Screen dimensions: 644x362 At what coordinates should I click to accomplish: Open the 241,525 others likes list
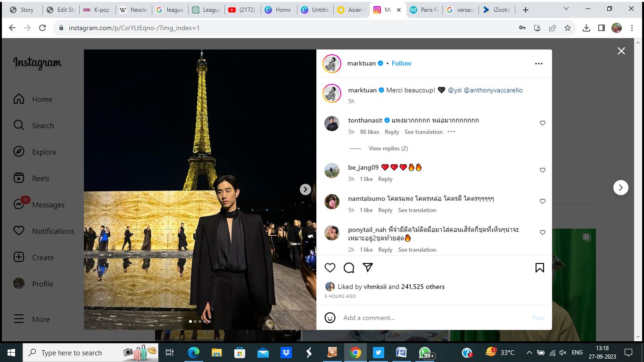(x=423, y=287)
